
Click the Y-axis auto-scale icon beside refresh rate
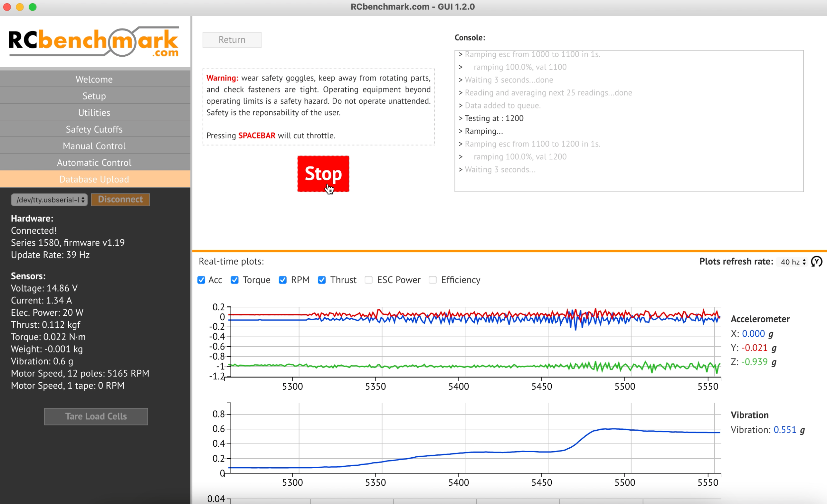click(x=816, y=262)
